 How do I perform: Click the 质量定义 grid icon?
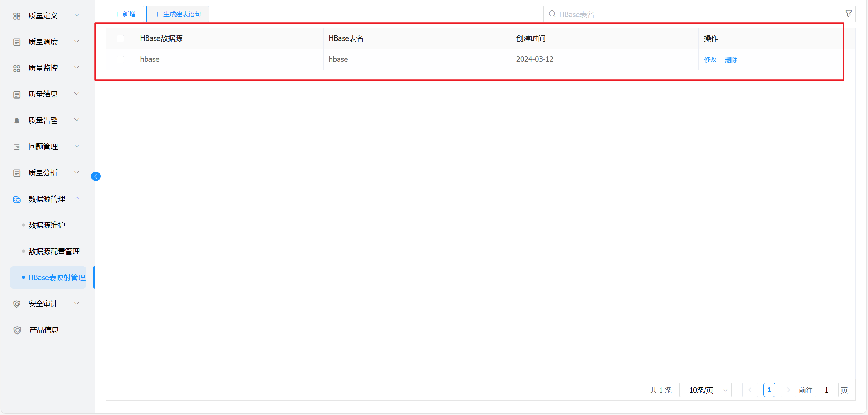pos(17,16)
